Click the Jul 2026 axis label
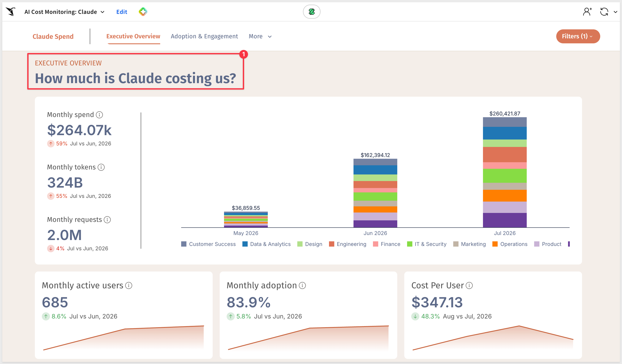This screenshot has height=364, width=622. pos(505,233)
